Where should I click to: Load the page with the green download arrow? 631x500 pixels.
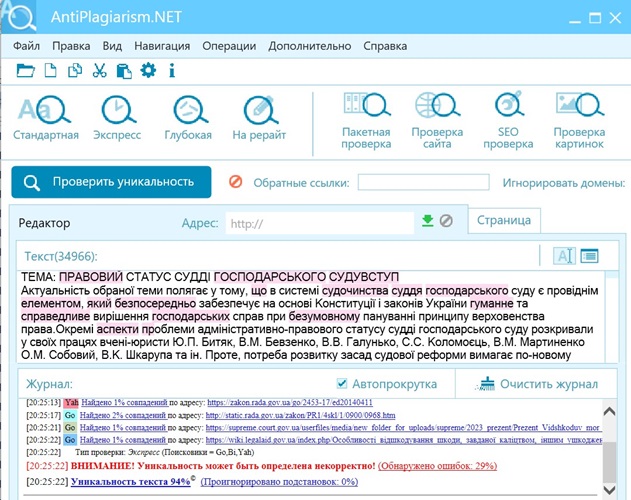[427, 221]
